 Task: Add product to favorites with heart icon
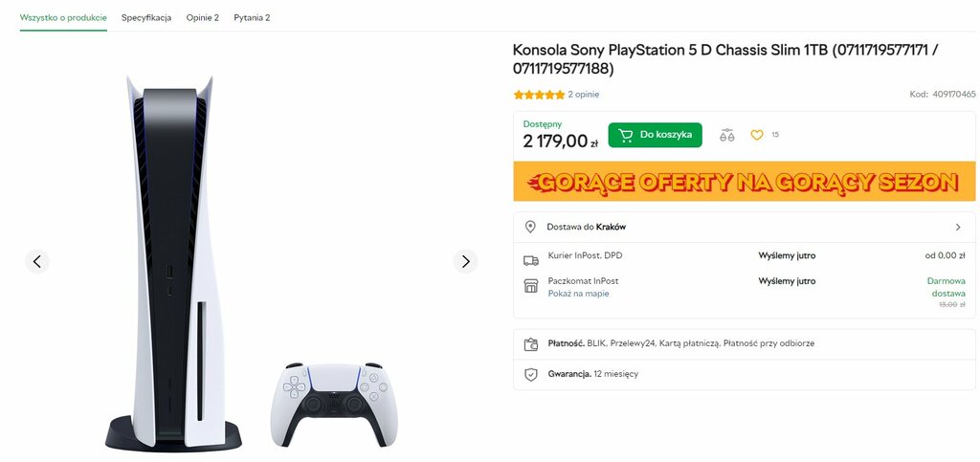coord(757,135)
